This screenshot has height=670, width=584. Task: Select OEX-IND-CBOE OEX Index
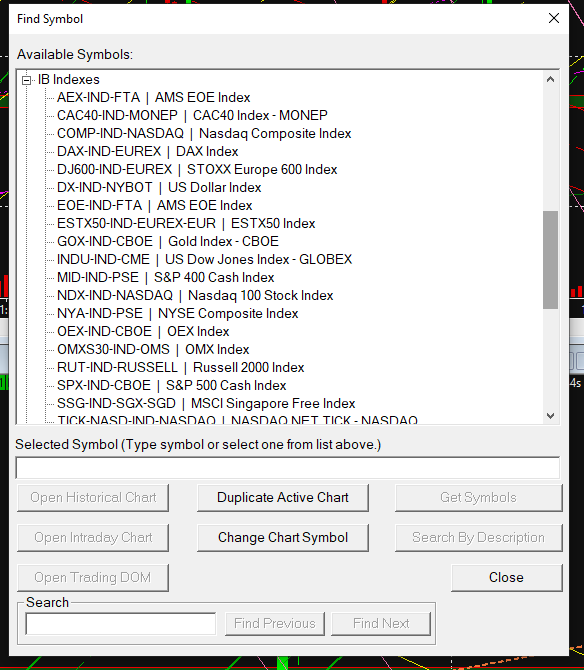(x=143, y=331)
